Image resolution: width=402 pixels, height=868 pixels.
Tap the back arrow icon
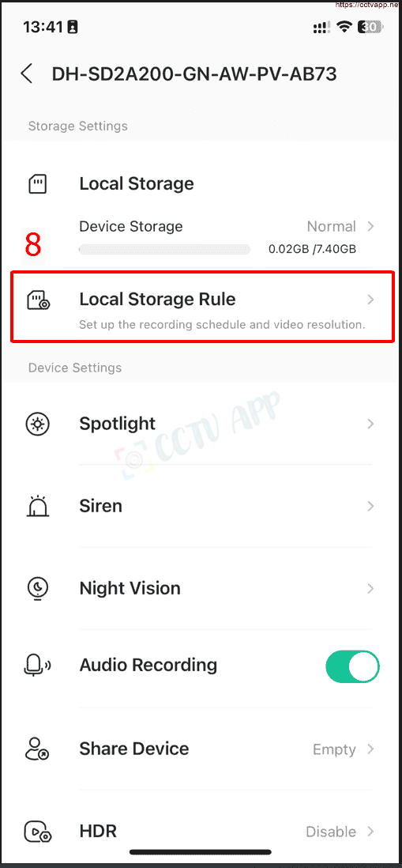(x=27, y=74)
